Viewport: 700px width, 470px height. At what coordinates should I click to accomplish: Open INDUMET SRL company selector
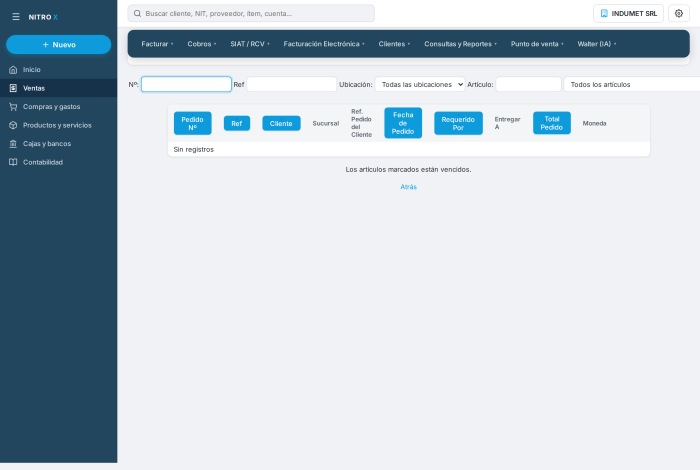pos(628,13)
